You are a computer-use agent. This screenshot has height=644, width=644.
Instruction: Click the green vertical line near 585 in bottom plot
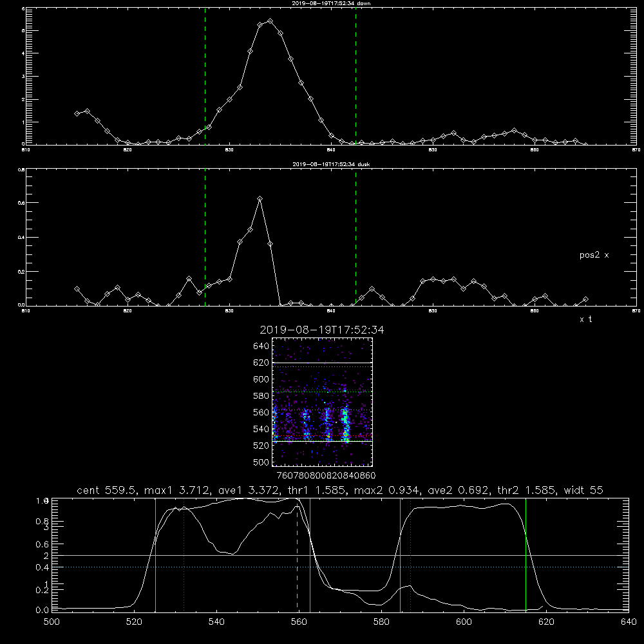pyautogui.click(x=400, y=555)
